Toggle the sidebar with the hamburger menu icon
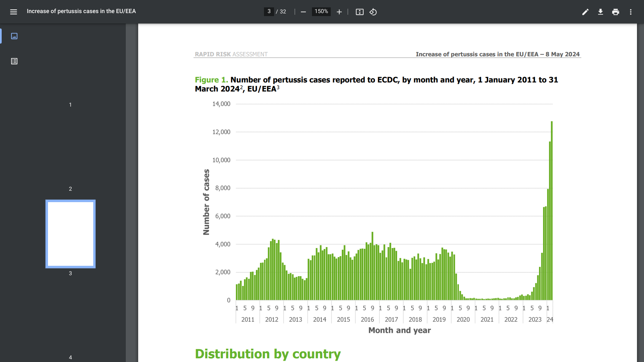The image size is (644, 362). click(13, 12)
